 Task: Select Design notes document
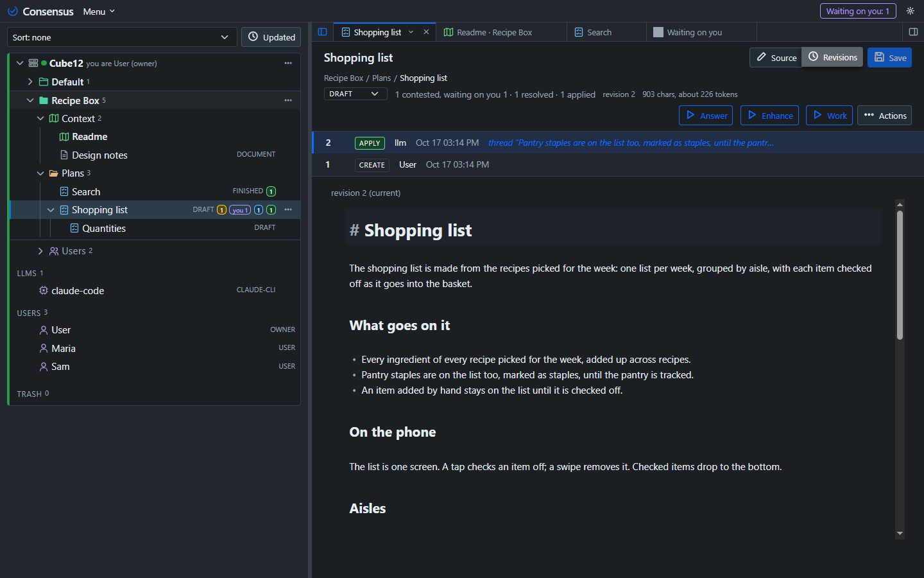click(99, 155)
